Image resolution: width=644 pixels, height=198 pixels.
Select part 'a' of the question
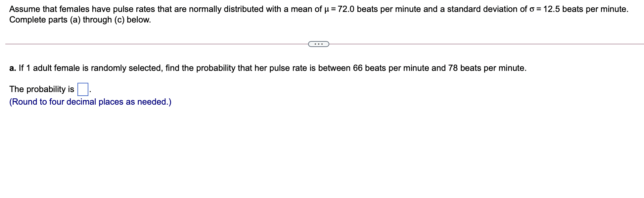pyautogui.click(x=12, y=68)
